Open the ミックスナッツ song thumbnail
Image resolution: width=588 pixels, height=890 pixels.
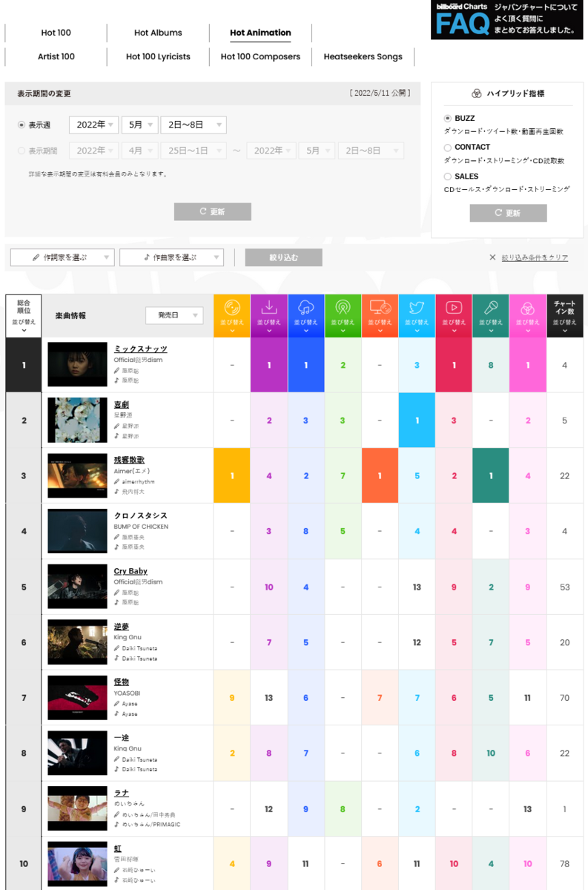coord(78,363)
